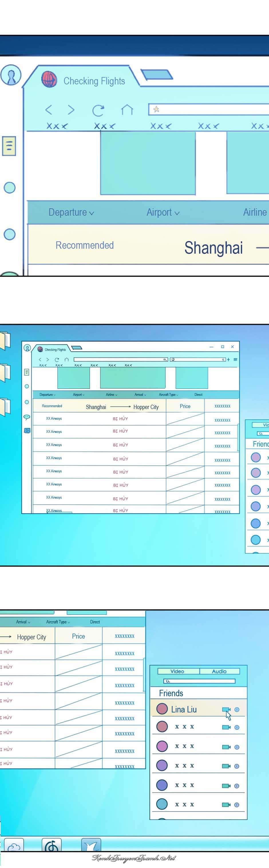This screenshot has height=868, width=269.
Task: Click the friends search field under the Video tab
Action: point(199,681)
